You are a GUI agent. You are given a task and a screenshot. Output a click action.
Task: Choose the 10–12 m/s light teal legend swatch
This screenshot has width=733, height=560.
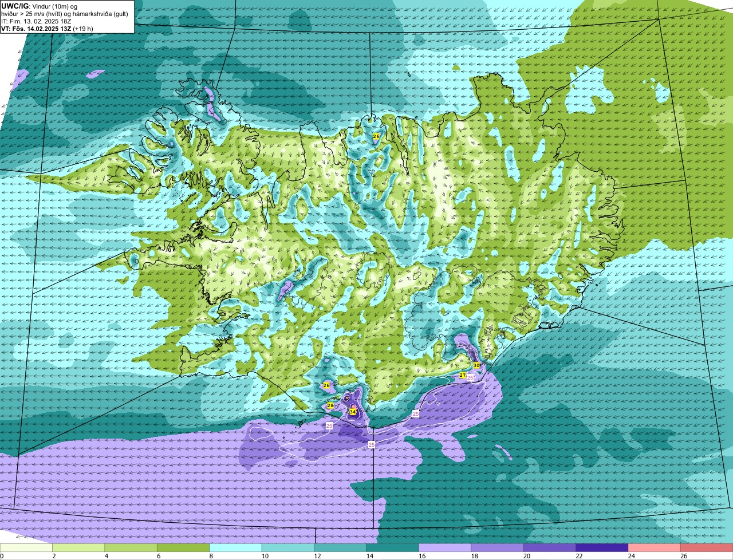tap(288, 547)
